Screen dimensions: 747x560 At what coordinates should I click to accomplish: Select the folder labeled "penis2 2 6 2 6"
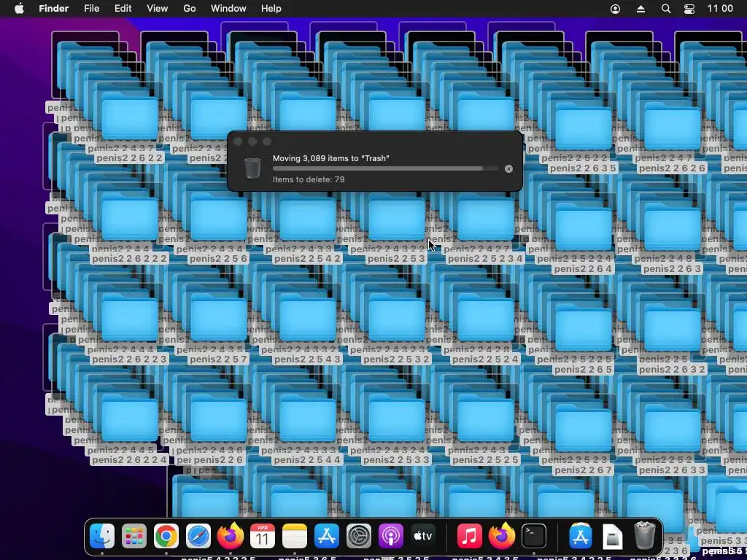672,130
